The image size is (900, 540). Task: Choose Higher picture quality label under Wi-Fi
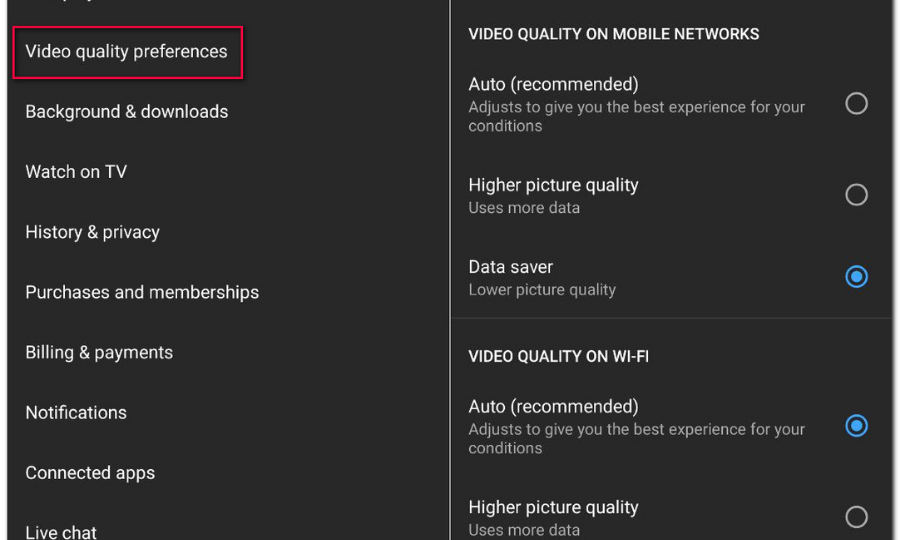click(553, 507)
